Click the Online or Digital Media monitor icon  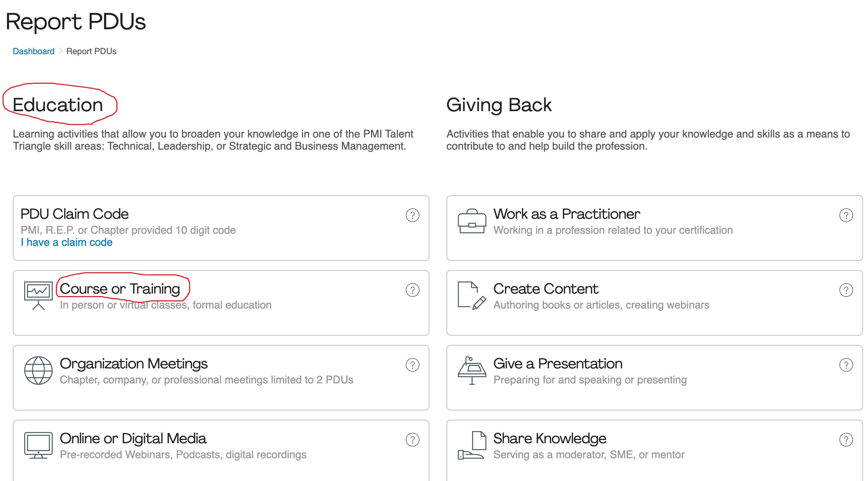click(38, 445)
